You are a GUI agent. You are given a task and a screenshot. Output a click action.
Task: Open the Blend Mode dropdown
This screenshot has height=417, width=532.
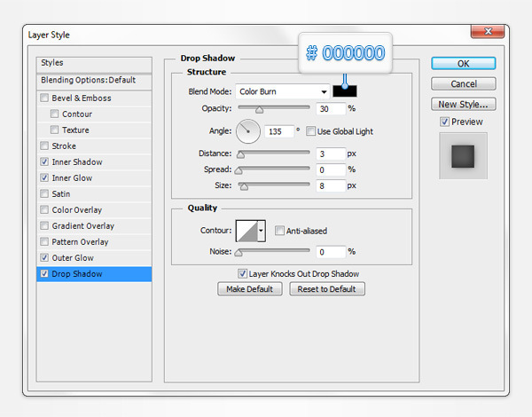coord(282,91)
